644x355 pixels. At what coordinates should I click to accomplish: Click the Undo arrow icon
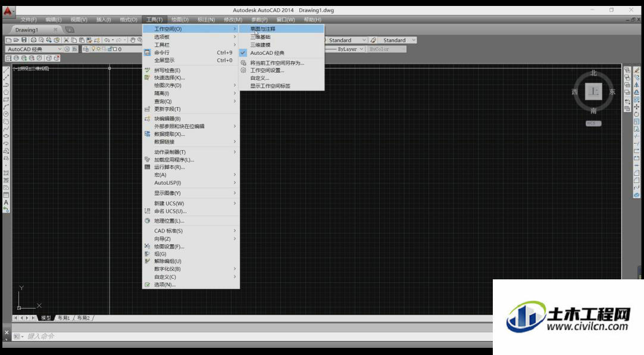click(x=107, y=41)
